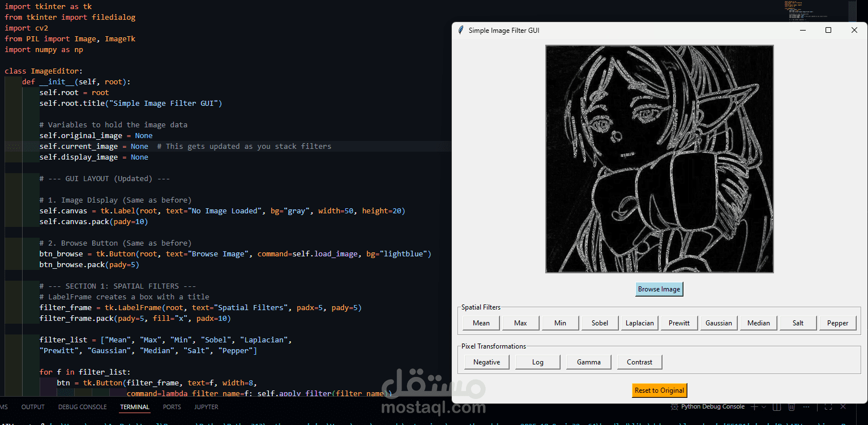Click the 'Pixel Transformations' frame label

tap(494, 346)
